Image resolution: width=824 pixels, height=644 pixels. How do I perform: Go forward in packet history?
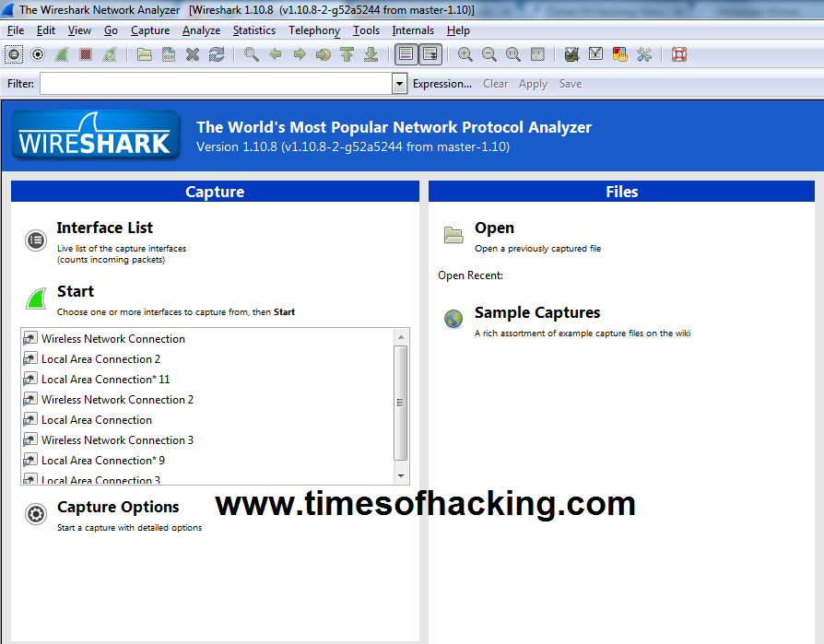(x=300, y=54)
